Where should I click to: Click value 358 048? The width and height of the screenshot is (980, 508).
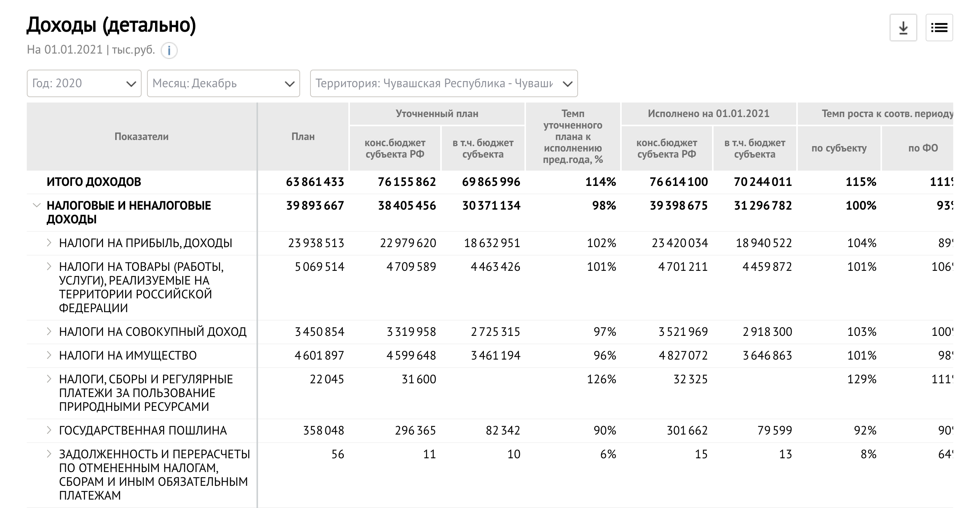[x=323, y=430]
